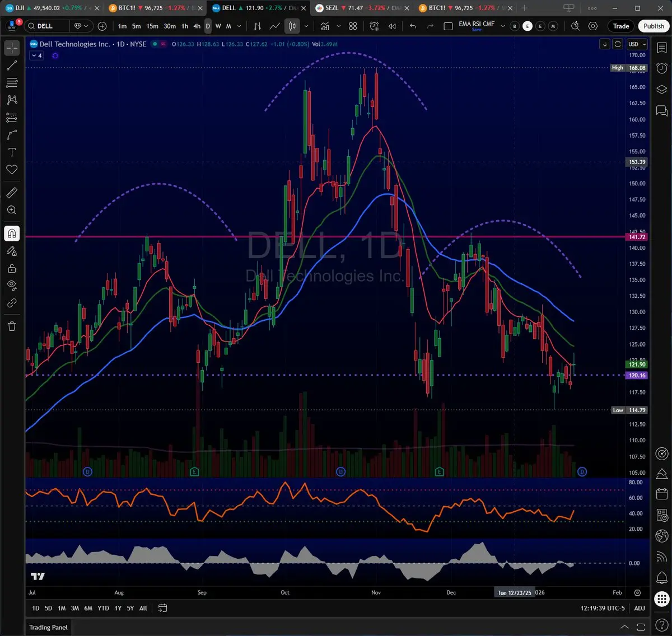The height and width of the screenshot is (636, 672).
Task: Set date range to YTD
Action: [x=103, y=608]
